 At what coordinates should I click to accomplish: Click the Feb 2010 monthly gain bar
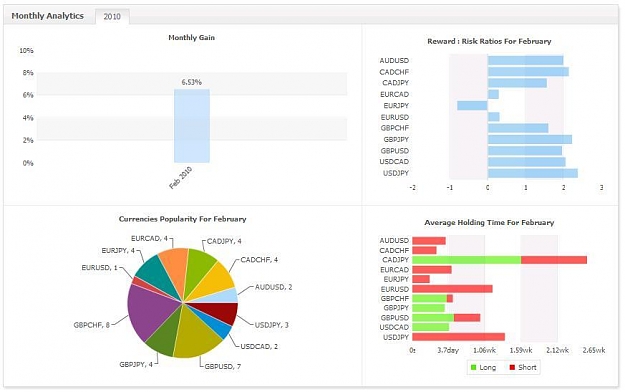pyautogui.click(x=192, y=126)
